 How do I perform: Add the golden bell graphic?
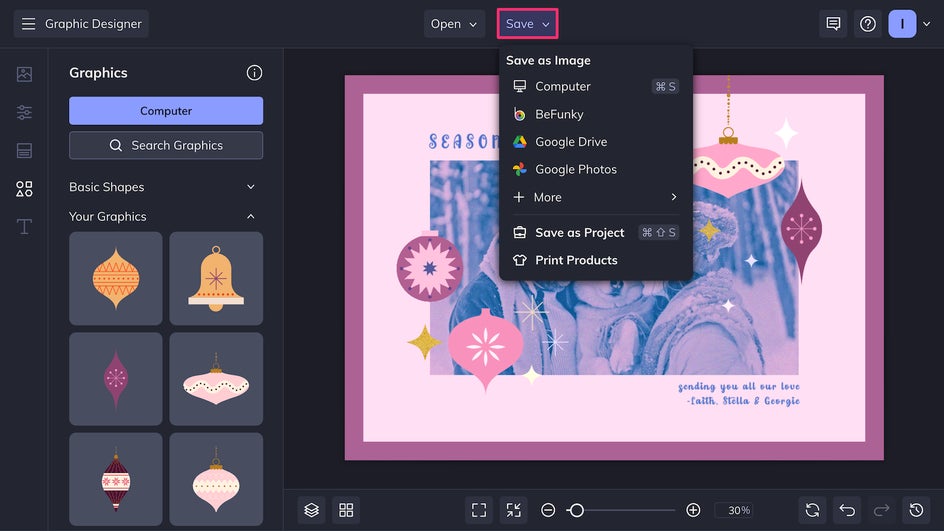coord(216,278)
